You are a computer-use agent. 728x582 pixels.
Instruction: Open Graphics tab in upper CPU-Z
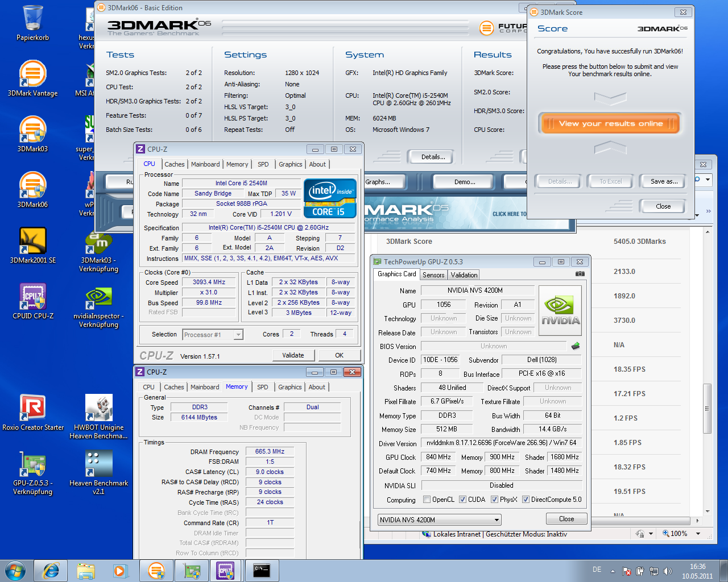[x=291, y=164]
